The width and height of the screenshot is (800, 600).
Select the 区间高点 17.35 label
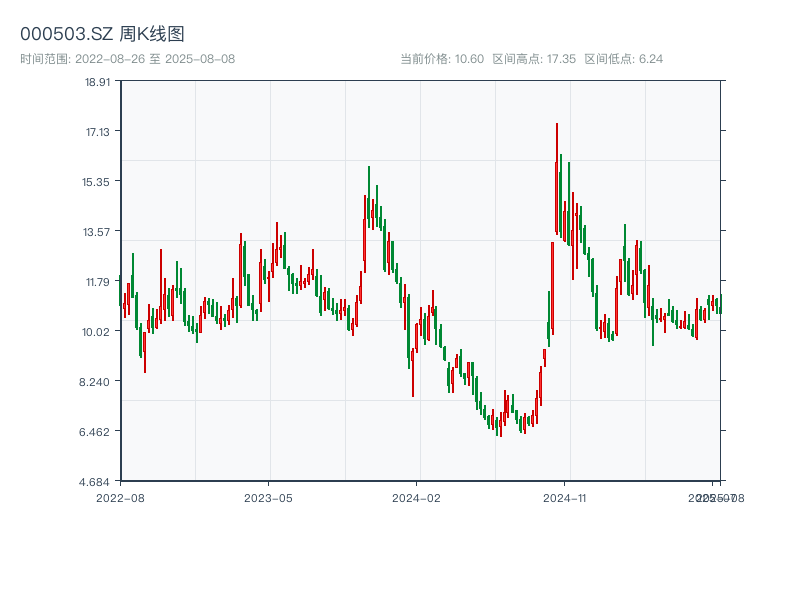tap(534, 59)
